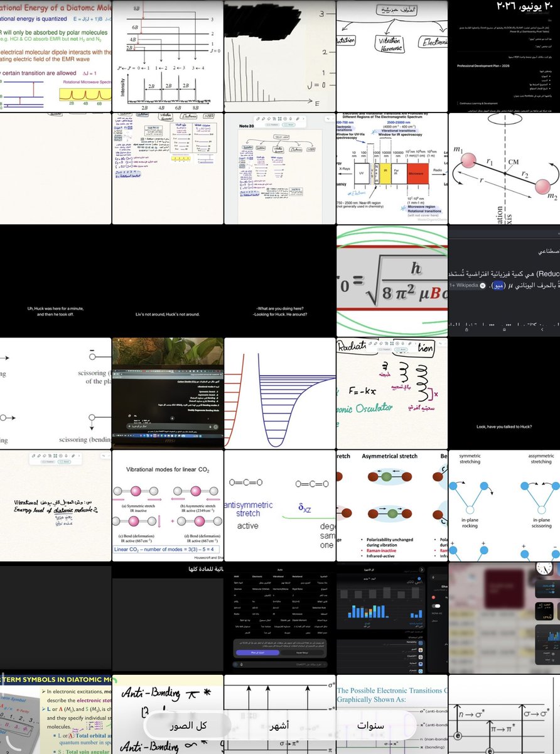The image size is (560, 754).
Task: Open electromagnetic spectrum regions UV IR Microwave image
Action: point(392,168)
